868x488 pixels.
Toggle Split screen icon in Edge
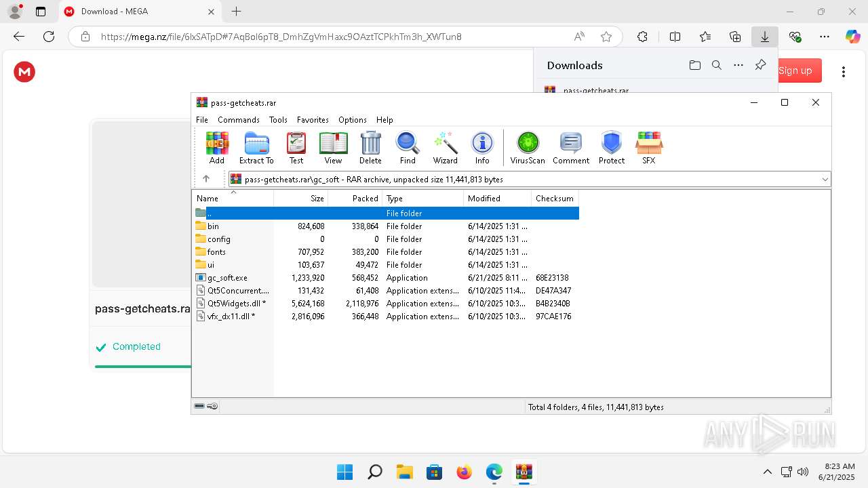tap(675, 37)
